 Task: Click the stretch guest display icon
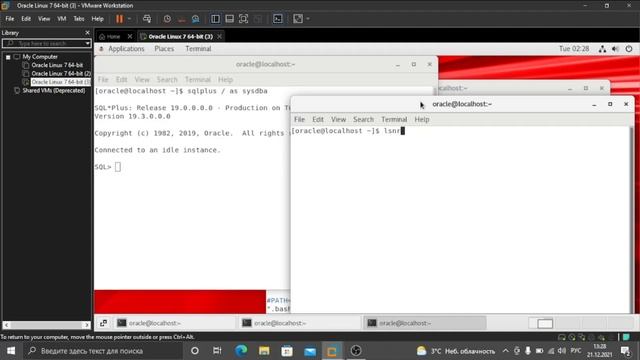pos(298,19)
